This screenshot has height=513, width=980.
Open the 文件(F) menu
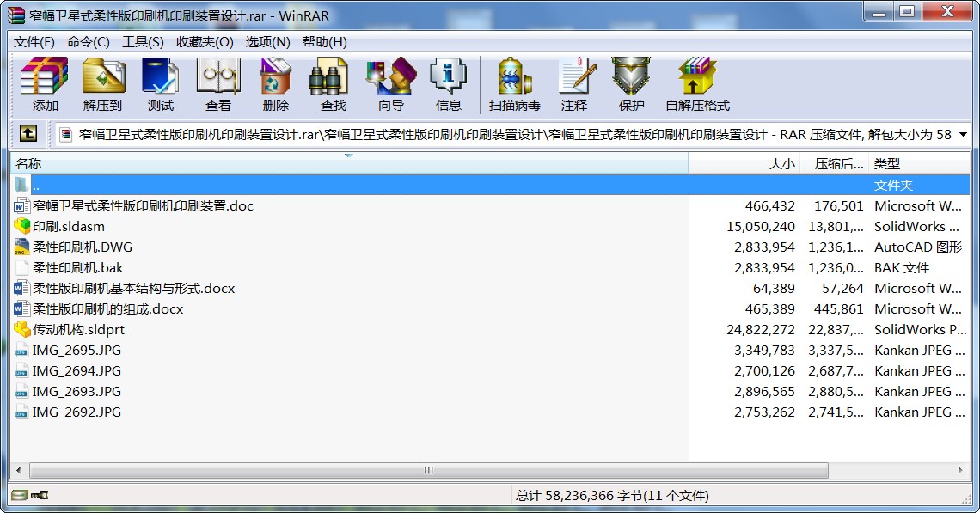34,42
